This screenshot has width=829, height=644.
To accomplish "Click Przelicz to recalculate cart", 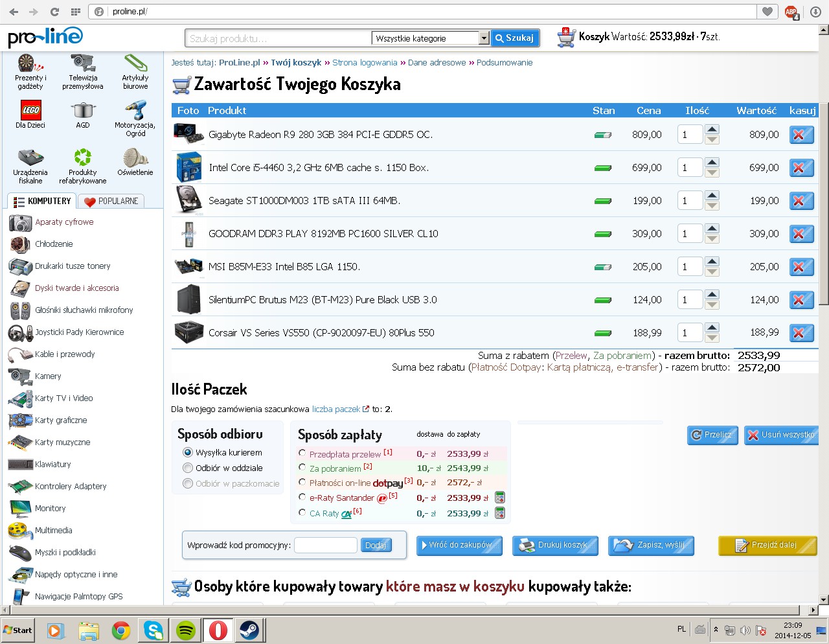I will [712, 435].
